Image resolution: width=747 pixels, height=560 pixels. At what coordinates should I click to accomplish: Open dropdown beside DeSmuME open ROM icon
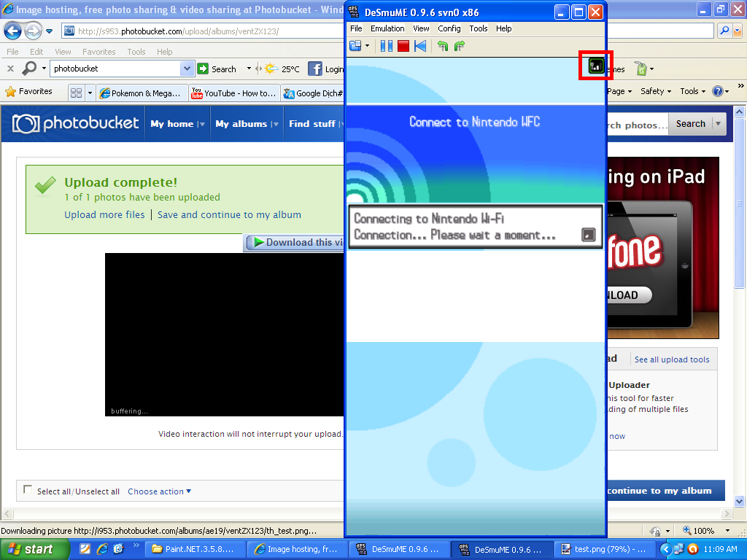click(368, 46)
